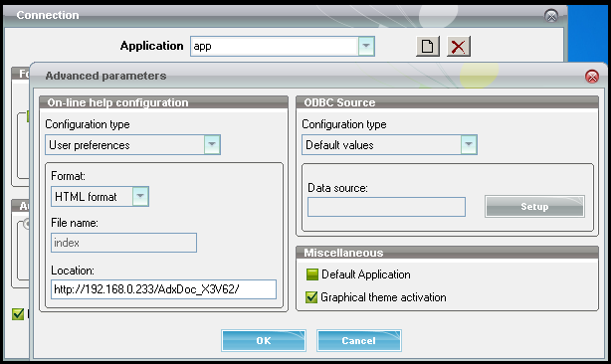Click the Data source input field
611x364 pixels.
point(386,207)
